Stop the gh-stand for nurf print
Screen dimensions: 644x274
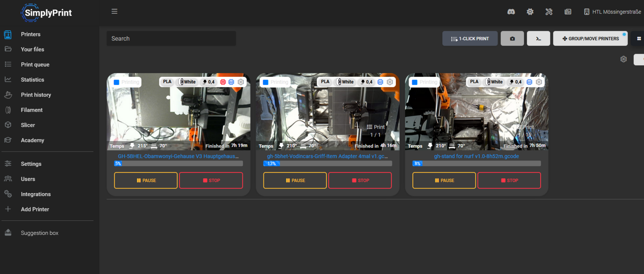[x=509, y=181]
